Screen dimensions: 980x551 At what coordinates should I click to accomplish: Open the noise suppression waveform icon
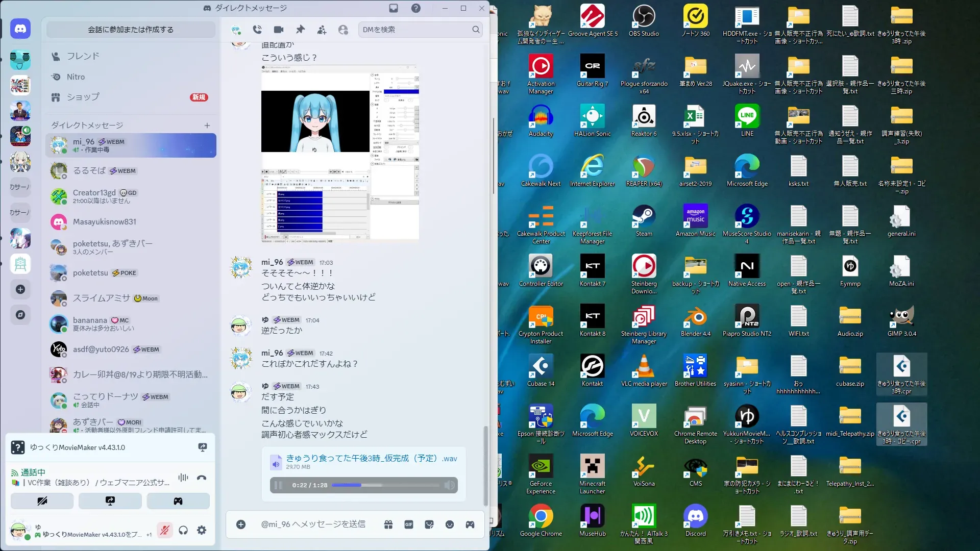tap(183, 478)
